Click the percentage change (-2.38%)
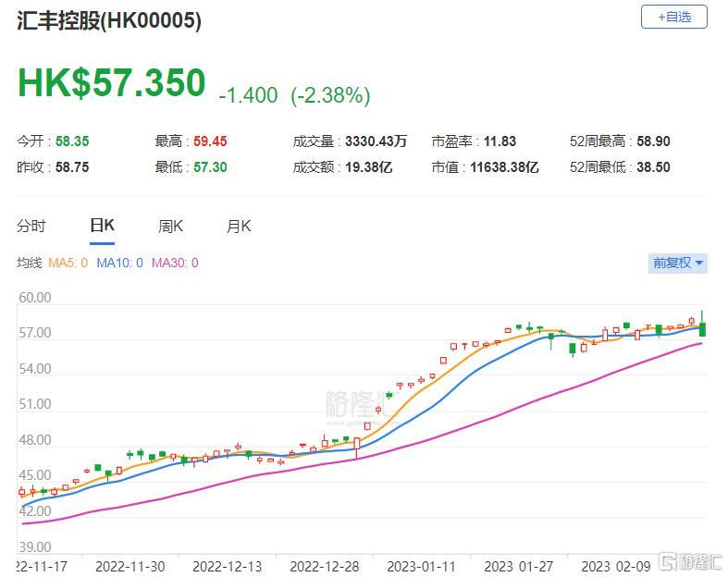728x577 pixels. 330,95
